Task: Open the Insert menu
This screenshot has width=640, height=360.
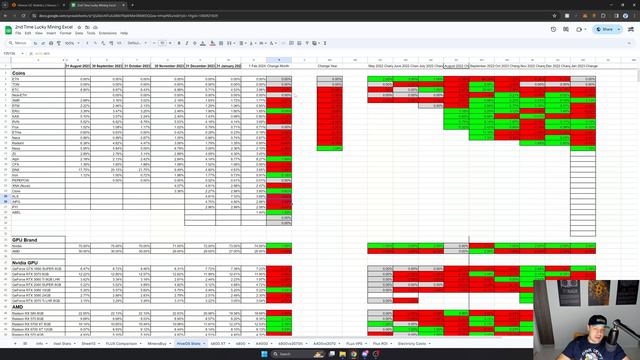Action: point(51,33)
